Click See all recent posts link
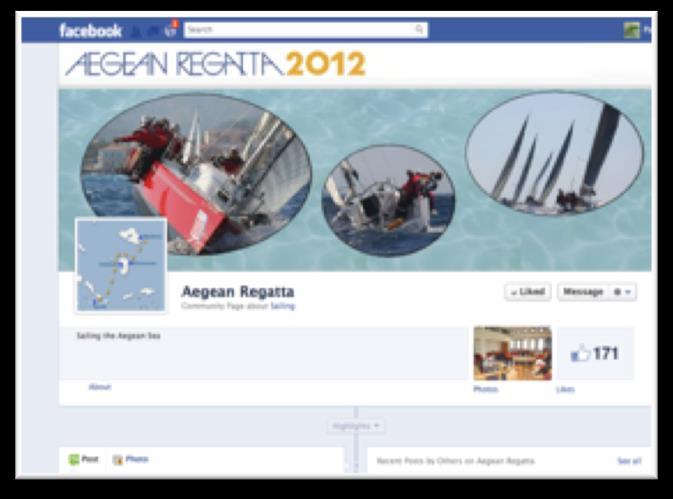 tap(629, 461)
